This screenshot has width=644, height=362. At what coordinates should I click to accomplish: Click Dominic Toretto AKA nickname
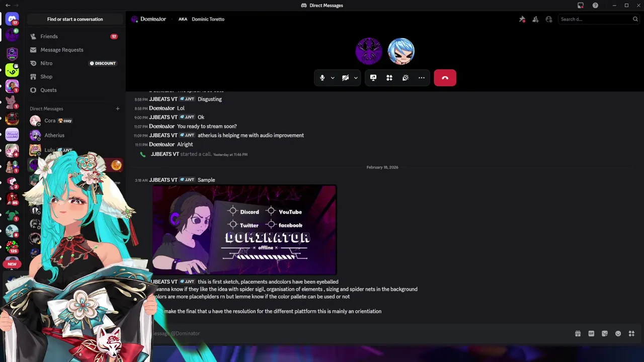(x=208, y=19)
